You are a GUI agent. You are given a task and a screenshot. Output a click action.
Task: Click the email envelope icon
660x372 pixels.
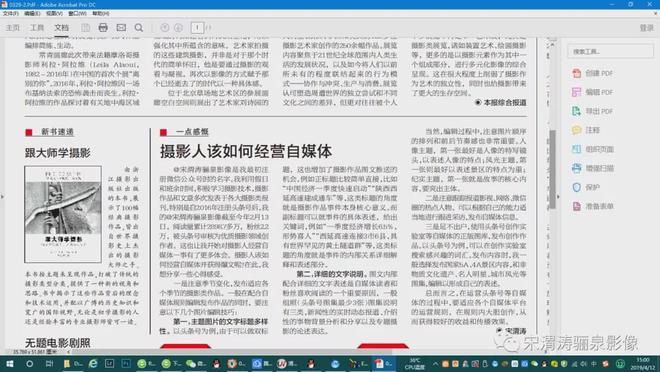(121, 28)
